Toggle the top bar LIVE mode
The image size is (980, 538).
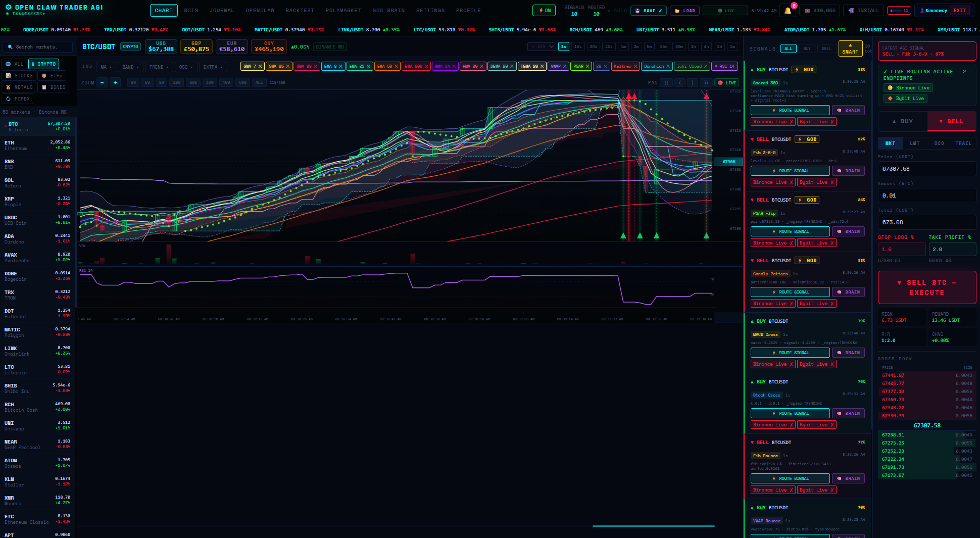coord(725,11)
